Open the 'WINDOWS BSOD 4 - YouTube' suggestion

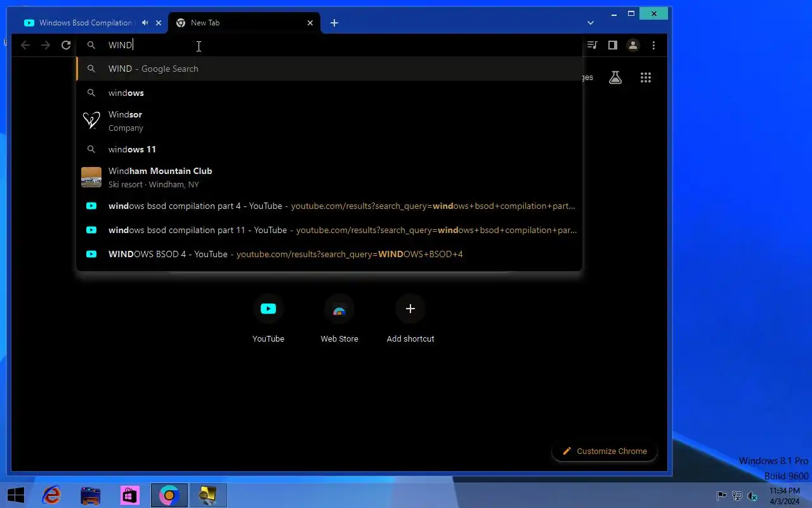329,254
